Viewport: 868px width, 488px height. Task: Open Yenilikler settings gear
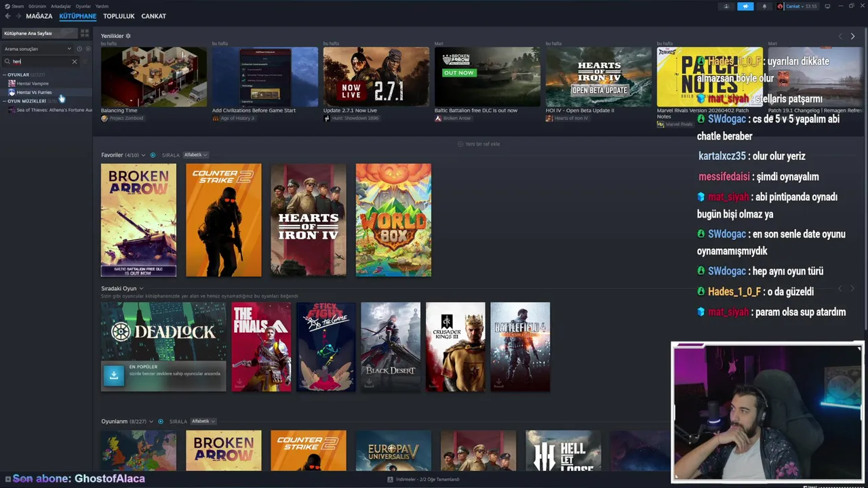(x=128, y=36)
